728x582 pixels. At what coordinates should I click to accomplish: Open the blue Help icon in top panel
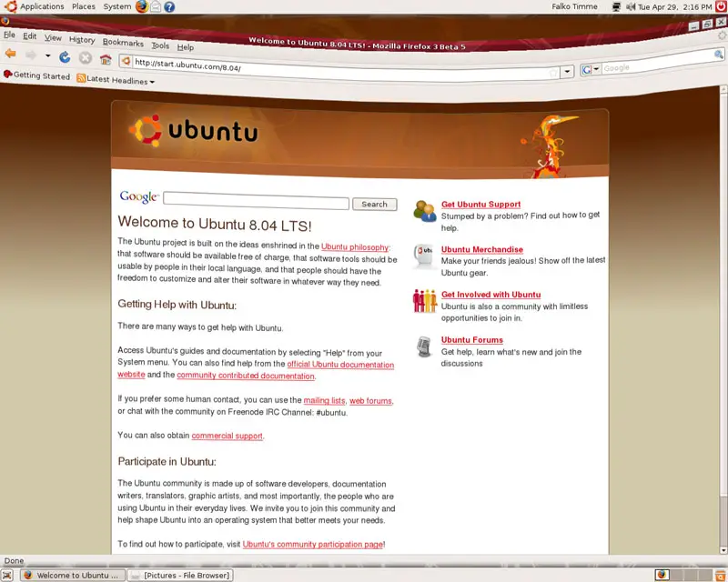point(169,6)
